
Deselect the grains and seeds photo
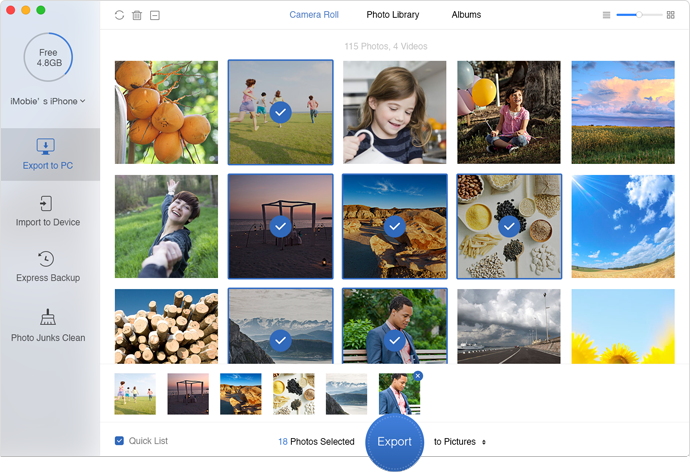[x=509, y=227]
